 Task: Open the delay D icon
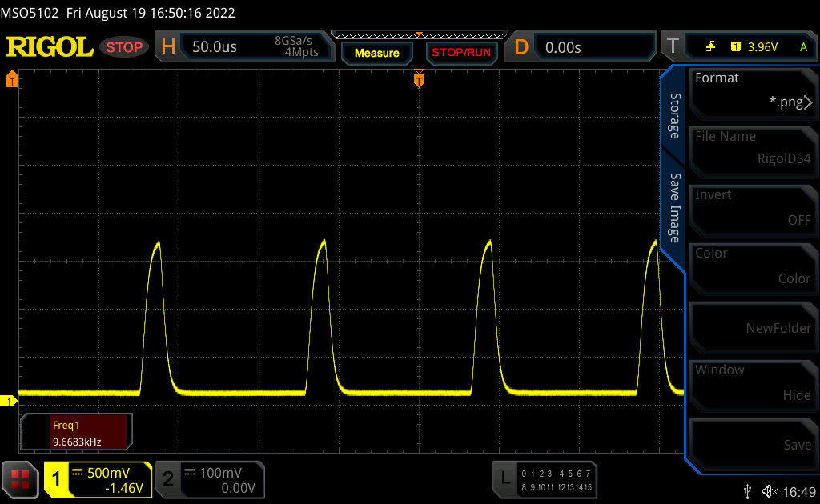coord(521,47)
